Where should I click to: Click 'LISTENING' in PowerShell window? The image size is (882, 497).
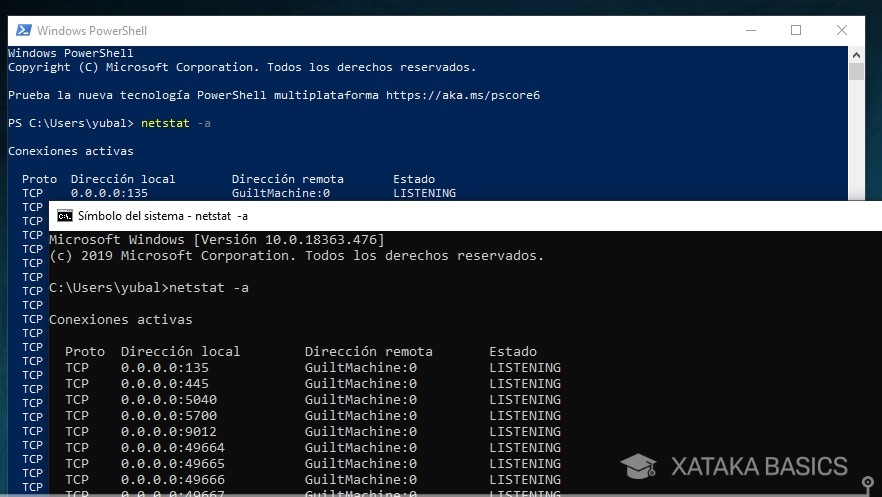pos(425,193)
